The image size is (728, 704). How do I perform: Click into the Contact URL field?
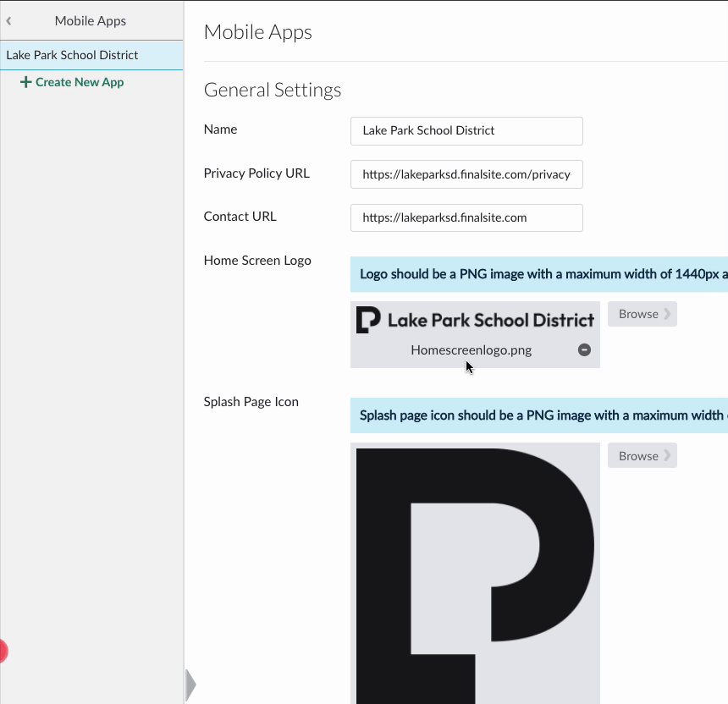point(466,218)
